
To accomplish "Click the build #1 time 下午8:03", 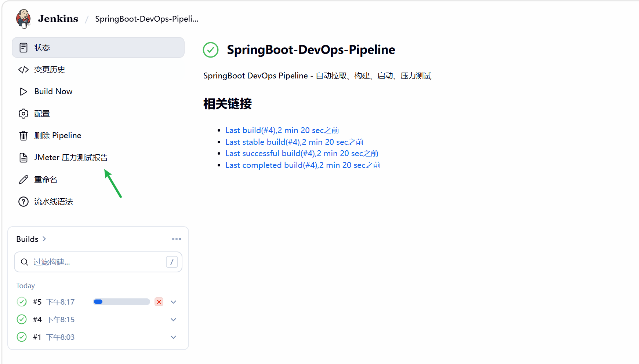I will (x=61, y=337).
